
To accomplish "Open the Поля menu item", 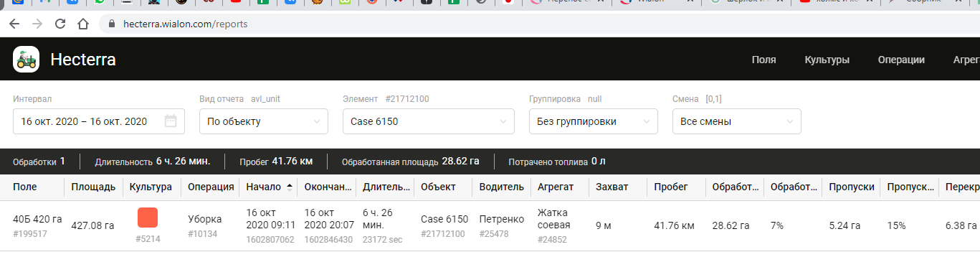I will [x=763, y=60].
